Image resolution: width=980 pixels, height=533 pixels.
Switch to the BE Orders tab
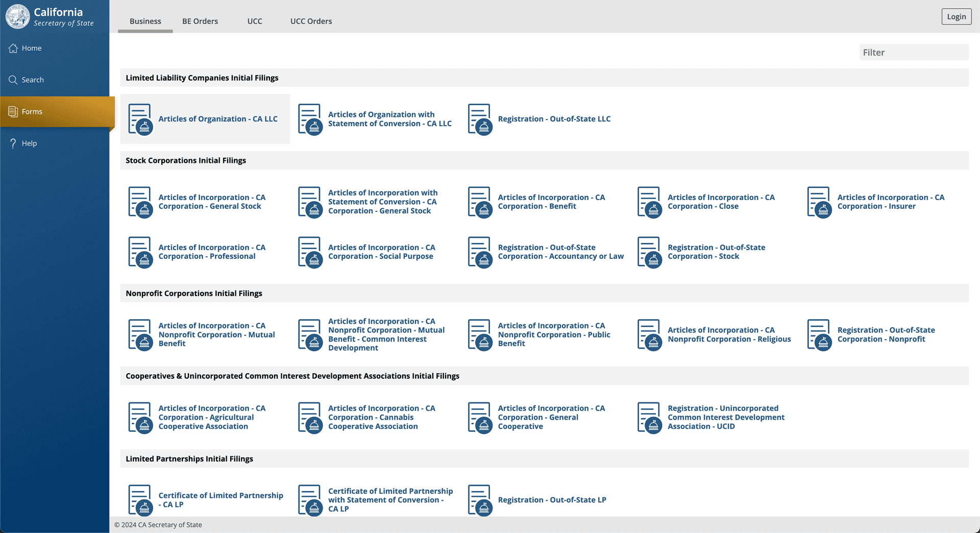pyautogui.click(x=200, y=21)
